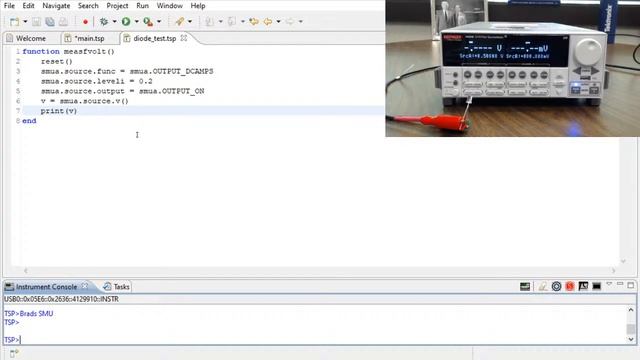
Task: Click the console scrollbar up arrow
Action: (631, 310)
